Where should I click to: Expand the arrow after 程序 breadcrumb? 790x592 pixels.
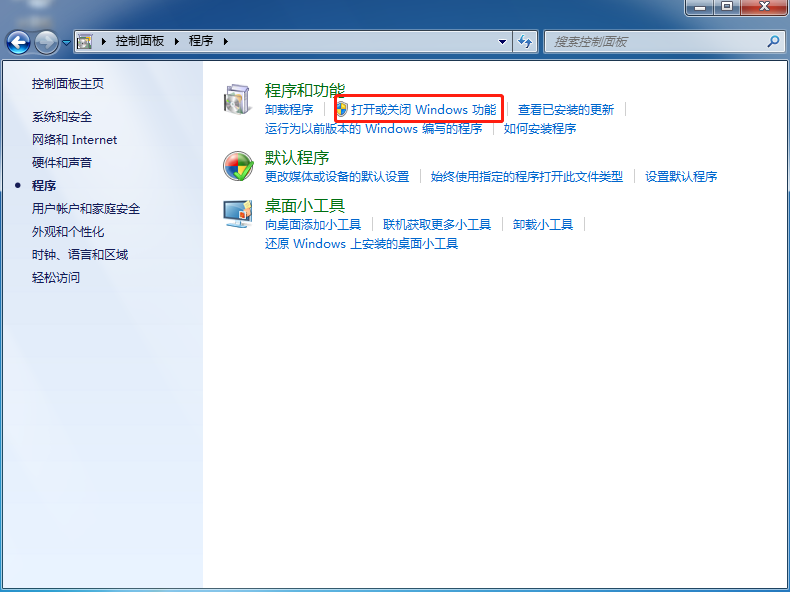(x=226, y=42)
